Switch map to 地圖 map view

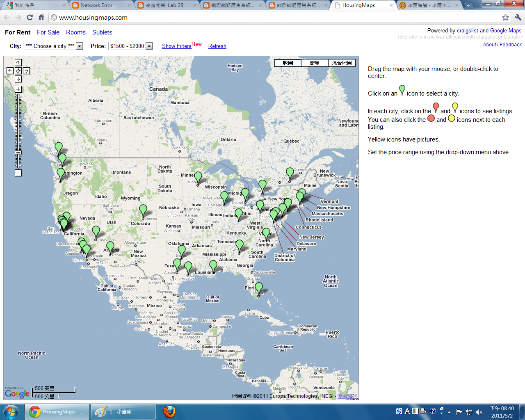(288, 63)
